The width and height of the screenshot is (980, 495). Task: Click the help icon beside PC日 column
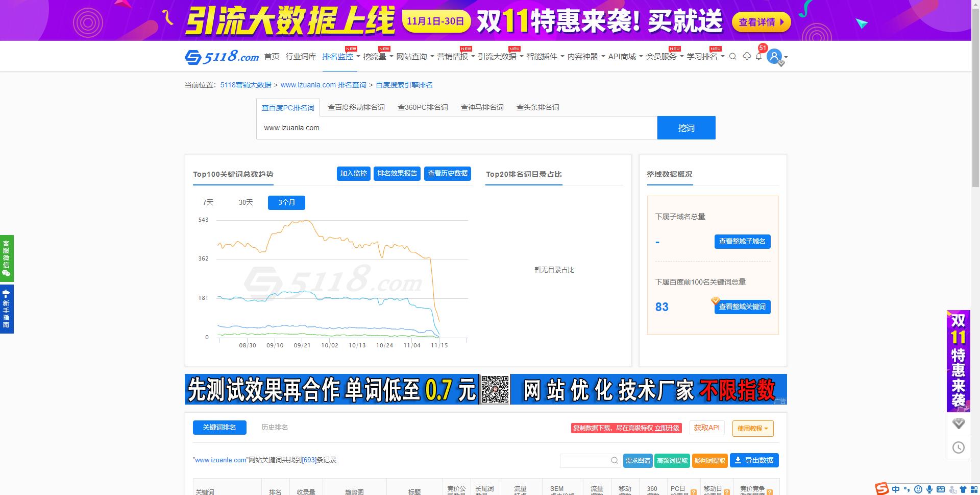click(694, 492)
